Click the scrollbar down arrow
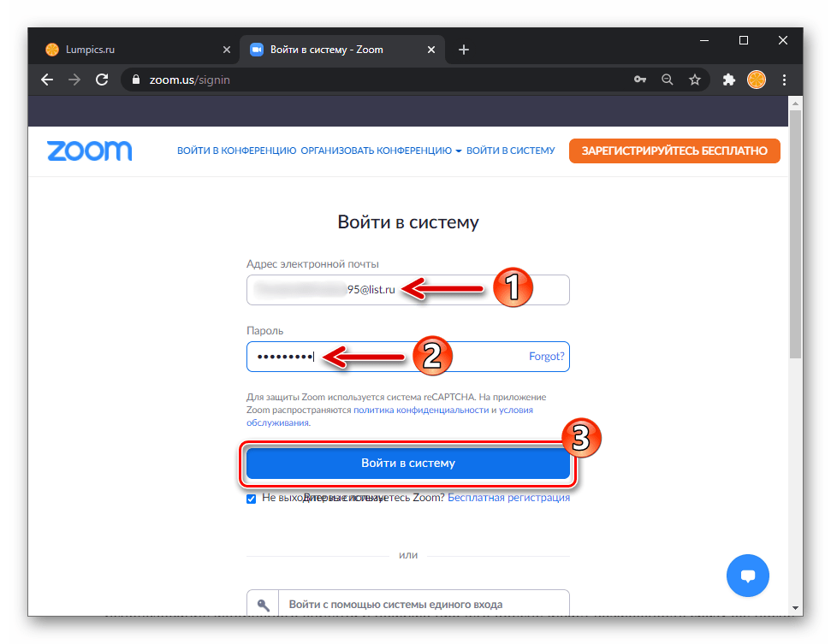Image resolution: width=831 pixels, height=644 pixels. pyautogui.click(x=795, y=608)
